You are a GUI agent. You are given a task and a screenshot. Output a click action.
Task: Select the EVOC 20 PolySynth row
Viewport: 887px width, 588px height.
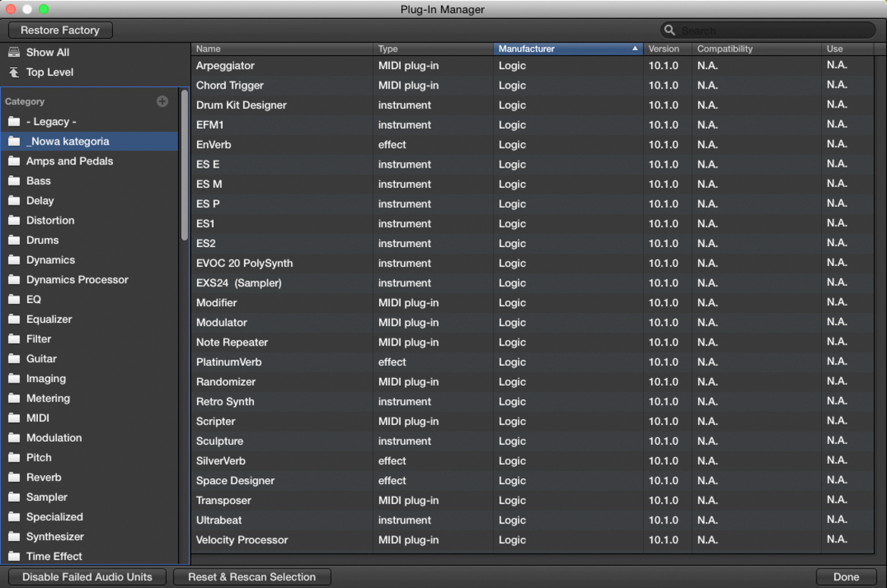pos(532,264)
